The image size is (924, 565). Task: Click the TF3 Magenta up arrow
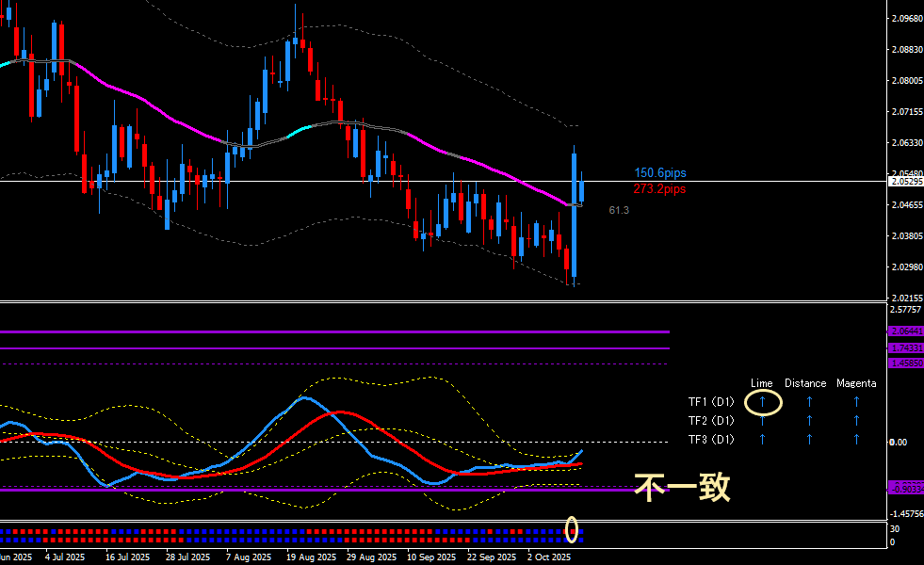(x=856, y=439)
